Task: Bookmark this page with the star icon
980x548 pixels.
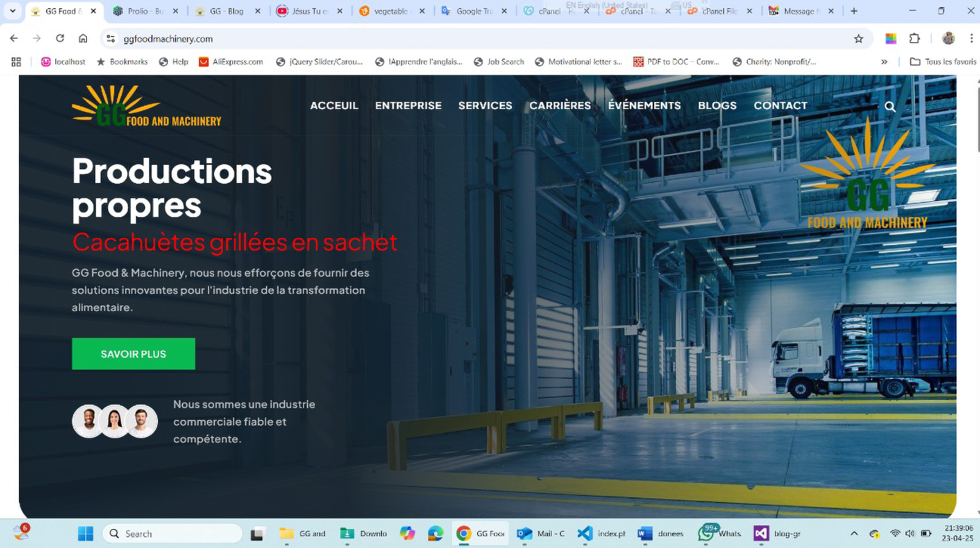Action: 858,39
